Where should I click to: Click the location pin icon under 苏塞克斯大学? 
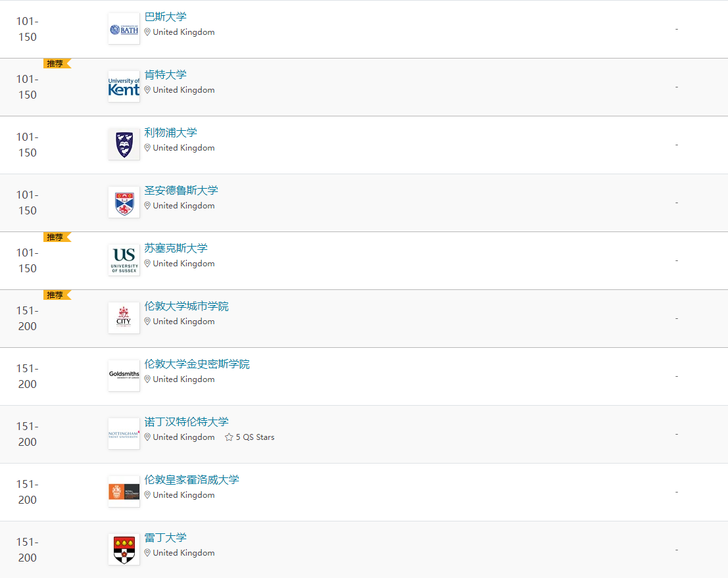(x=147, y=263)
